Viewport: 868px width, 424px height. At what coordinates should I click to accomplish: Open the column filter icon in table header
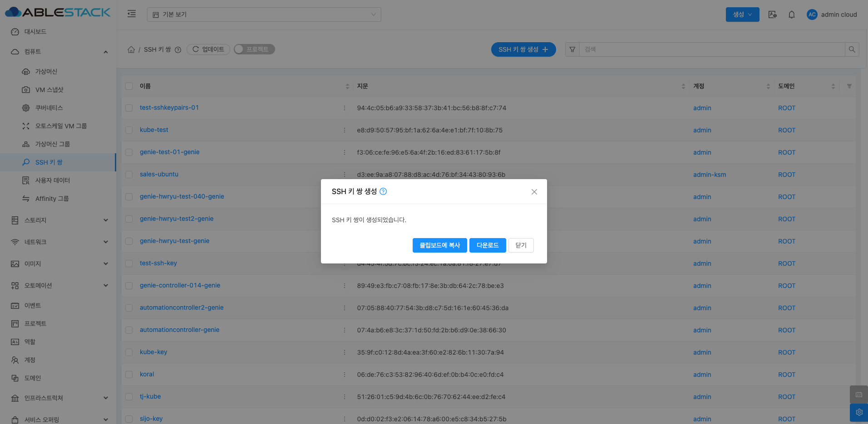[x=849, y=86]
